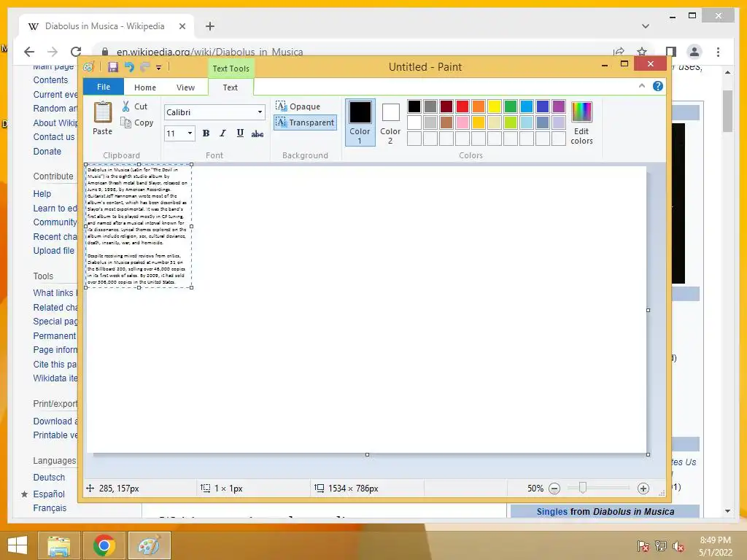Open Chrome side panel icon
The image size is (747, 560).
coord(671,52)
